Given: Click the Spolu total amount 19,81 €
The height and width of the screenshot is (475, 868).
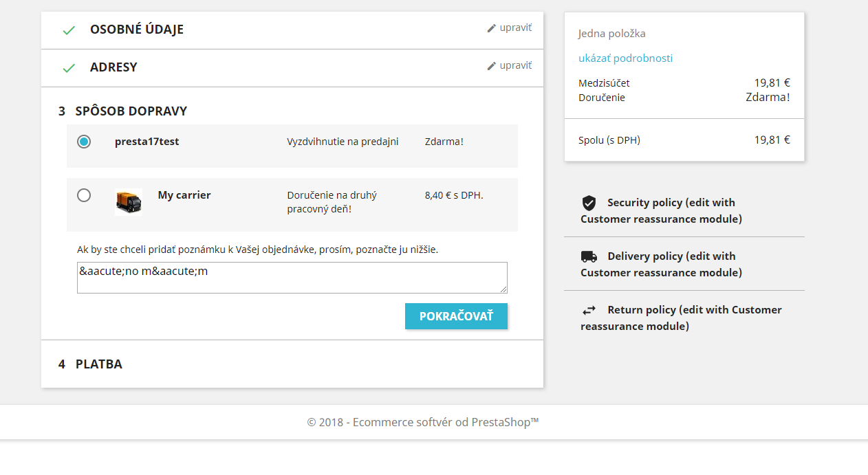Looking at the screenshot, I should click(x=772, y=140).
